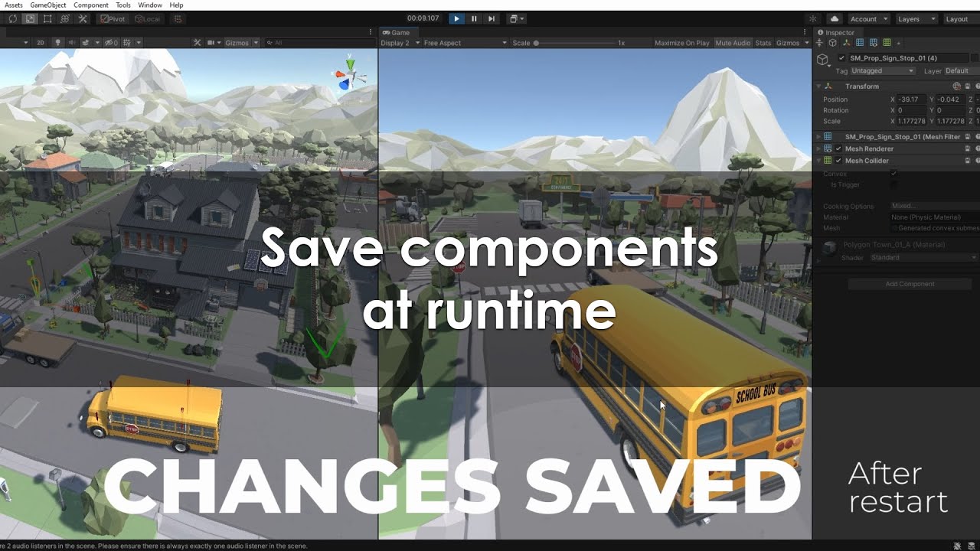This screenshot has height=551, width=980.
Task: Toggle scene audio speaker icon
Action: coord(72,43)
